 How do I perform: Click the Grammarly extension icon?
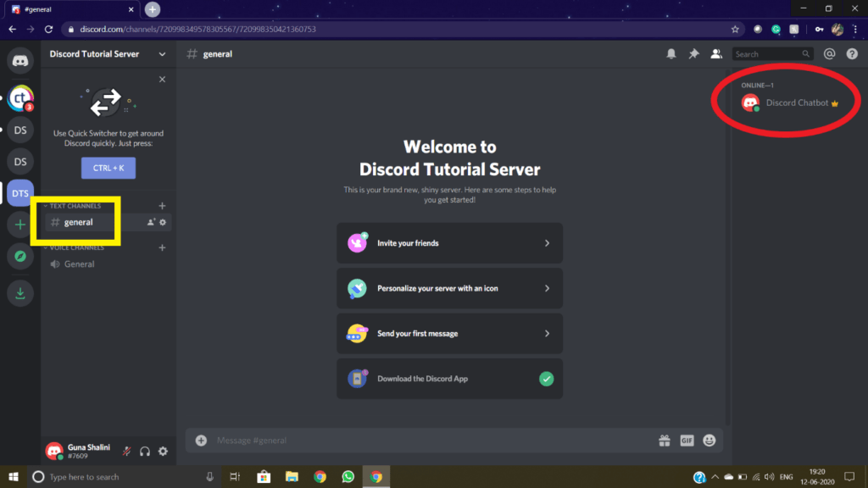click(776, 30)
